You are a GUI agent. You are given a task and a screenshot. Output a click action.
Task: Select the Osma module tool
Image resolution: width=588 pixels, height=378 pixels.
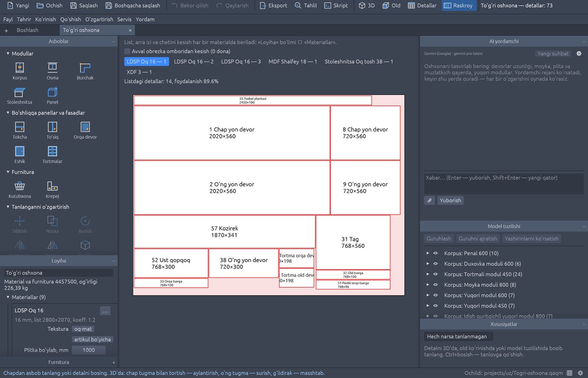coord(52,71)
